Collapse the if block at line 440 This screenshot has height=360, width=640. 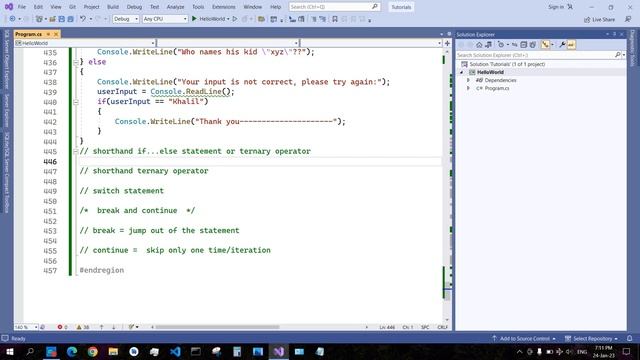pyautogui.click(x=76, y=102)
